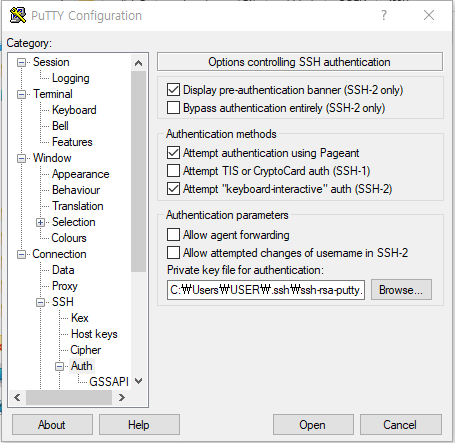Select the Selection category

click(74, 222)
